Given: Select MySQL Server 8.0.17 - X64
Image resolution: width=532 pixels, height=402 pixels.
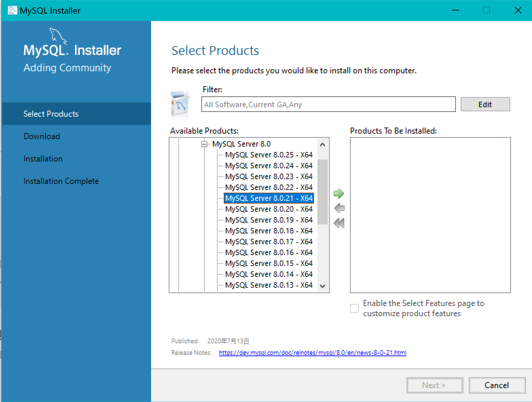Looking at the screenshot, I should [269, 242].
